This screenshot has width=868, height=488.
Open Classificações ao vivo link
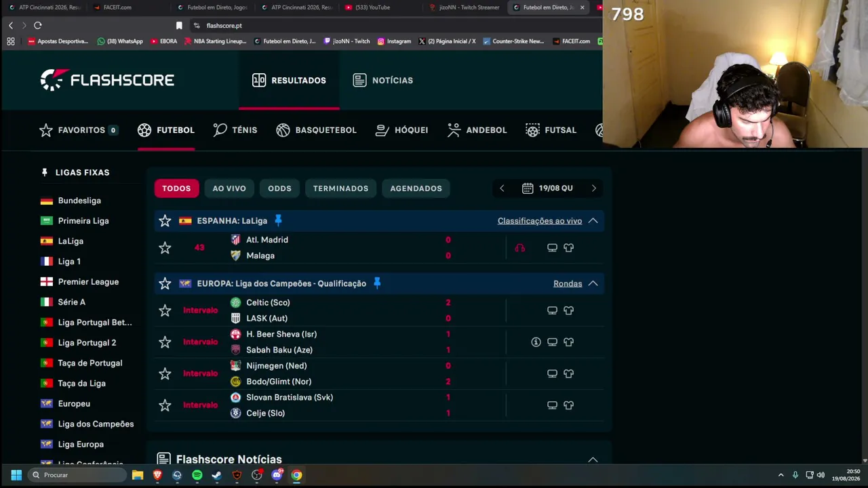540,221
